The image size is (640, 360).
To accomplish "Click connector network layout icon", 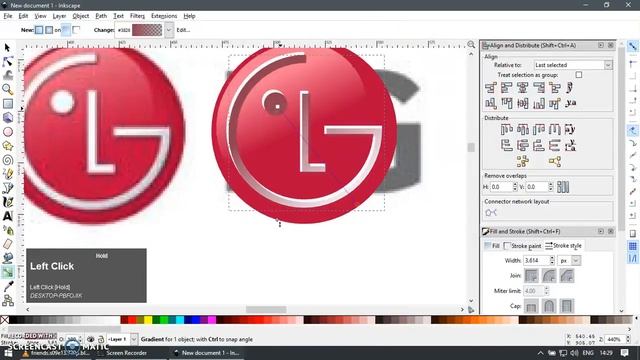I will tap(491, 213).
